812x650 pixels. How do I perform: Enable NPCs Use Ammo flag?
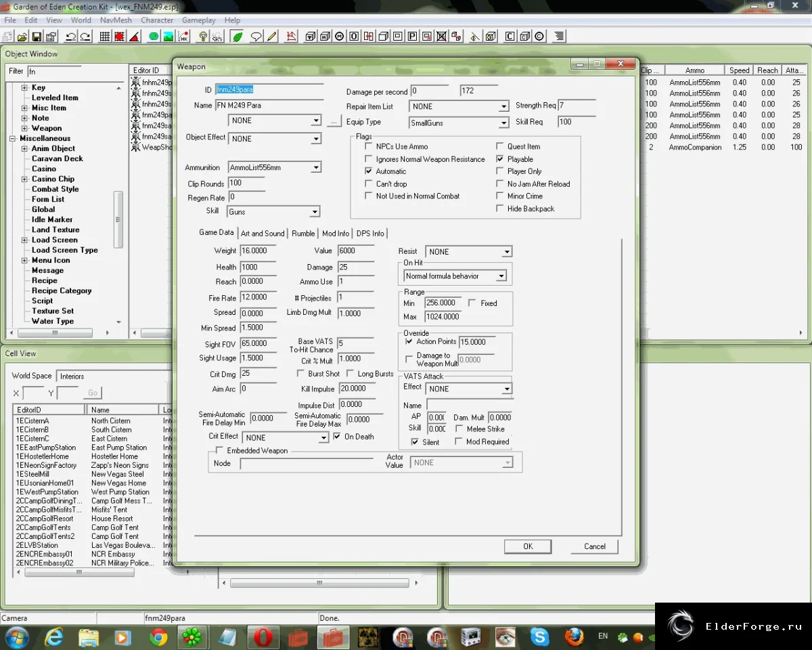tap(369, 146)
